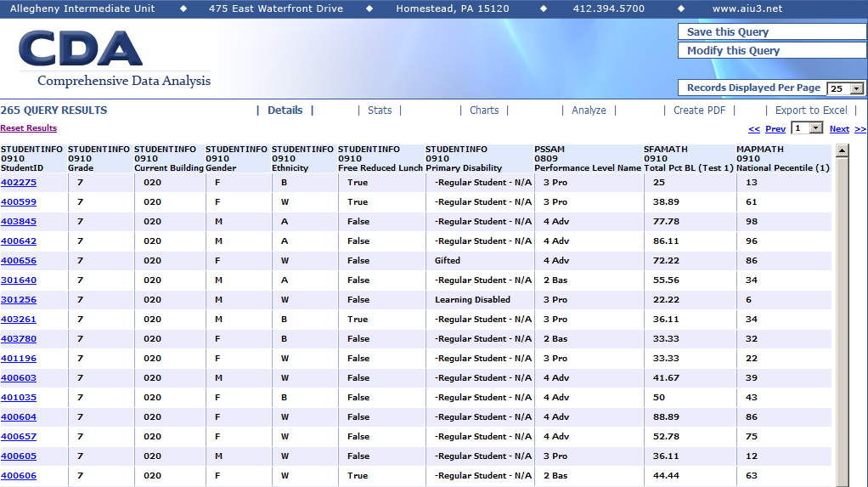Open student 400599 record
Screen dimensions: 868x487
(x=19, y=202)
